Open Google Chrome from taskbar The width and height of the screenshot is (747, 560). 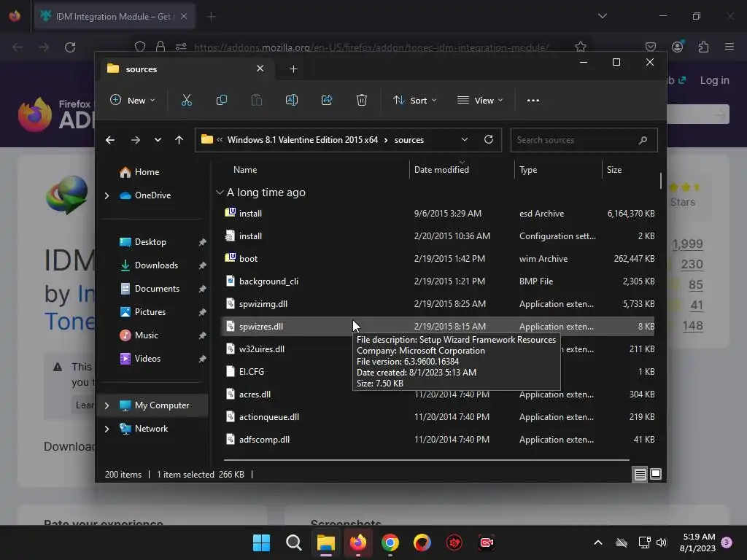coord(390,542)
